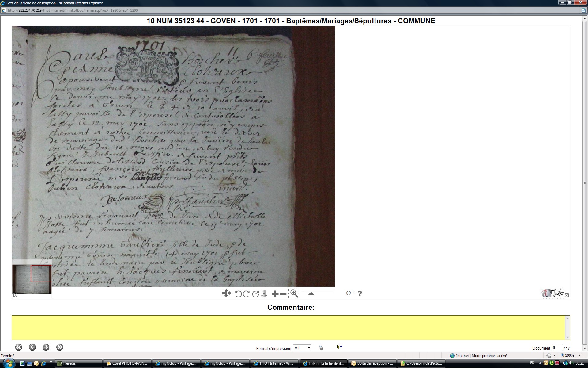
Task: Activate the magnifier zone zoom tool
Action: pyautogui.click(x=294, y=293)
